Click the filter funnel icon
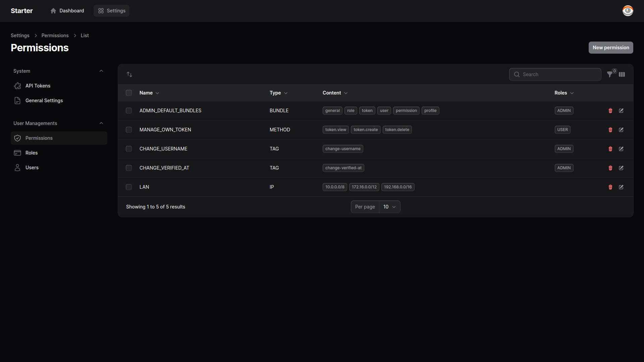Screen dimensions: 644x362 [x=609, y=74]
